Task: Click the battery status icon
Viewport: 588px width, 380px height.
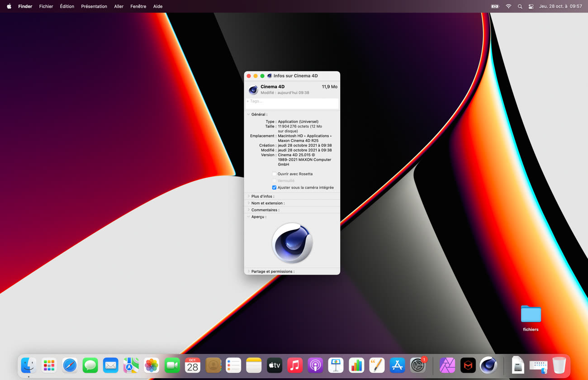Action: click(x=495, y=6)
